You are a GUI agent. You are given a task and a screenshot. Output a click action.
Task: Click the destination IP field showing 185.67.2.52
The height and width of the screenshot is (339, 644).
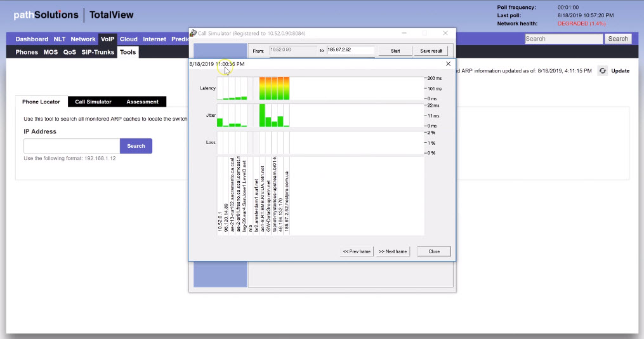tap(350, 50)
